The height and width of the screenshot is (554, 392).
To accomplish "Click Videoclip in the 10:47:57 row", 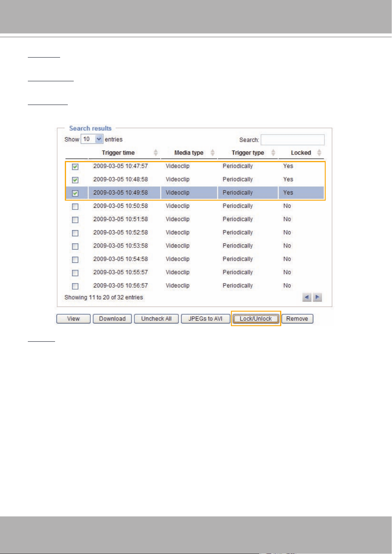I will [x=178, y=166].
